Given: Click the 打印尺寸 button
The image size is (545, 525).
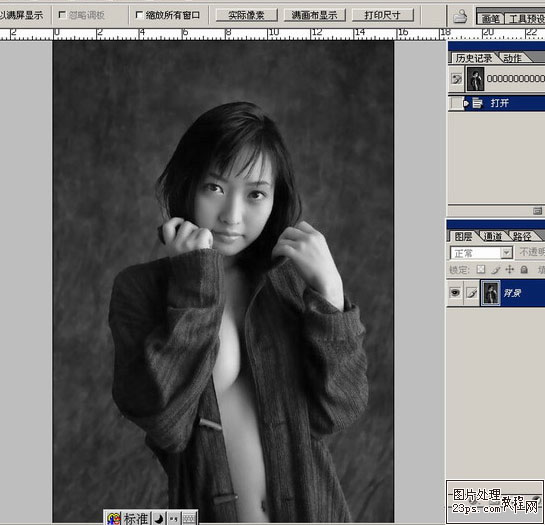Looking at the screenshot, I should 383,15.
